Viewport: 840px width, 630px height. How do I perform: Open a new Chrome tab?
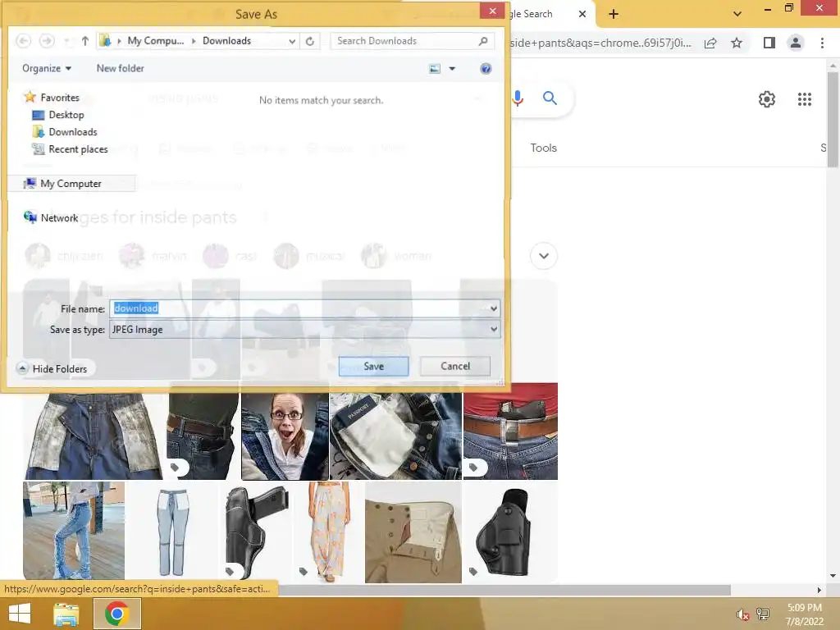point(614,14)
